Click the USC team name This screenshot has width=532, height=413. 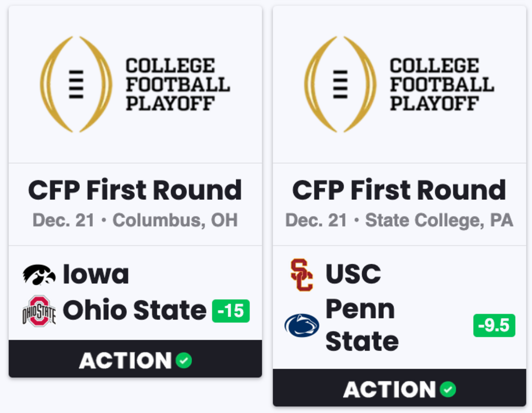click(x=353, y=274)
